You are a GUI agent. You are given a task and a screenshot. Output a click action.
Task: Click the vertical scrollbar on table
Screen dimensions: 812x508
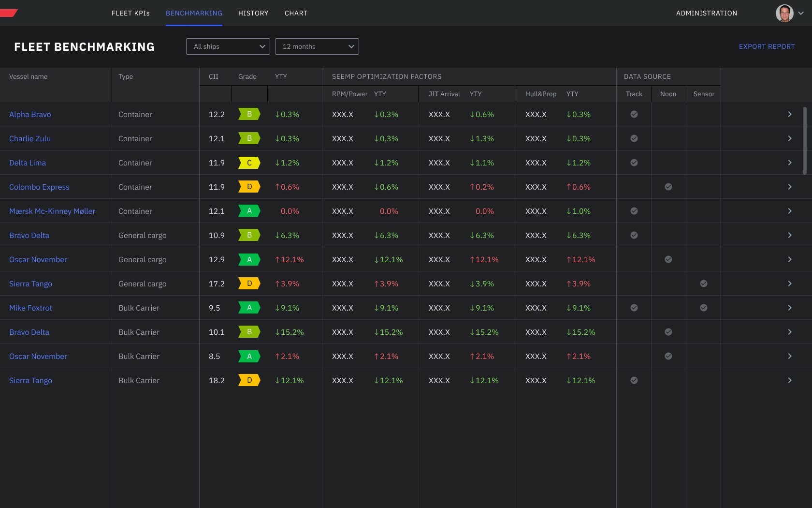[804, 140]
